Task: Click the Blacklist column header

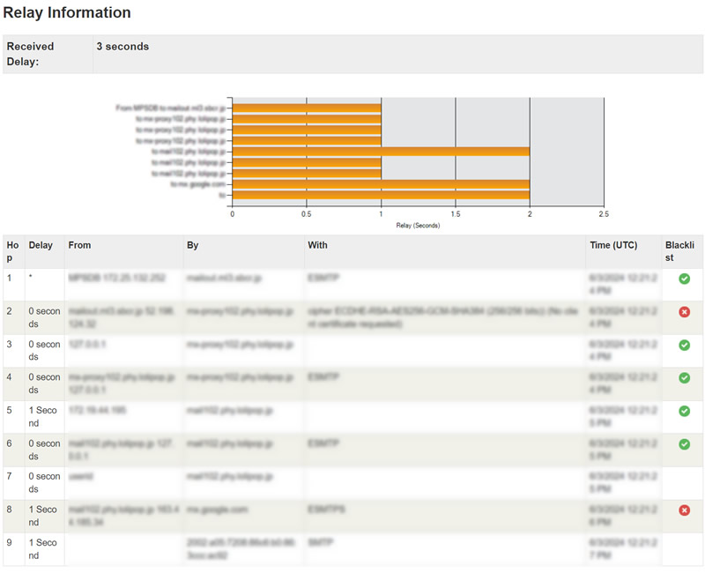Action: point(682,251)
